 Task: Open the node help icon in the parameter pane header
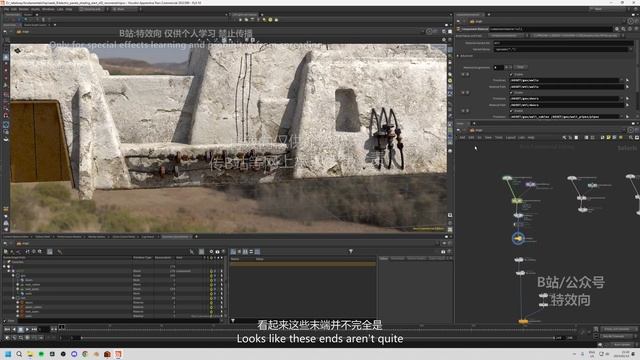pos(636,29)
